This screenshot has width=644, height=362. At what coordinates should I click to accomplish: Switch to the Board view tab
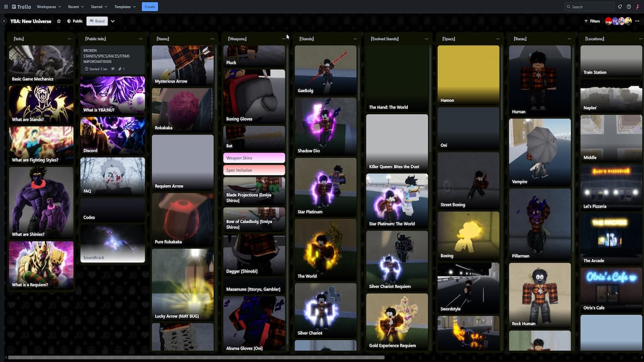tap(97, 21)
